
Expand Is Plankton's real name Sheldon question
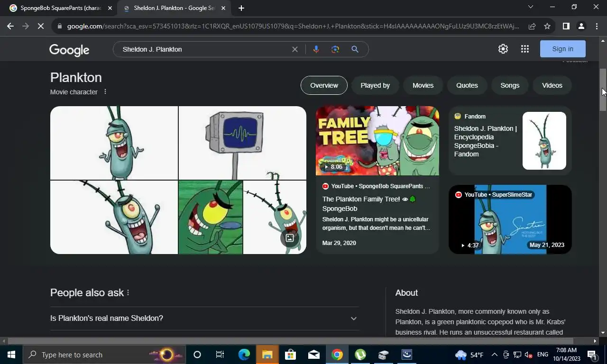point(204,318)
